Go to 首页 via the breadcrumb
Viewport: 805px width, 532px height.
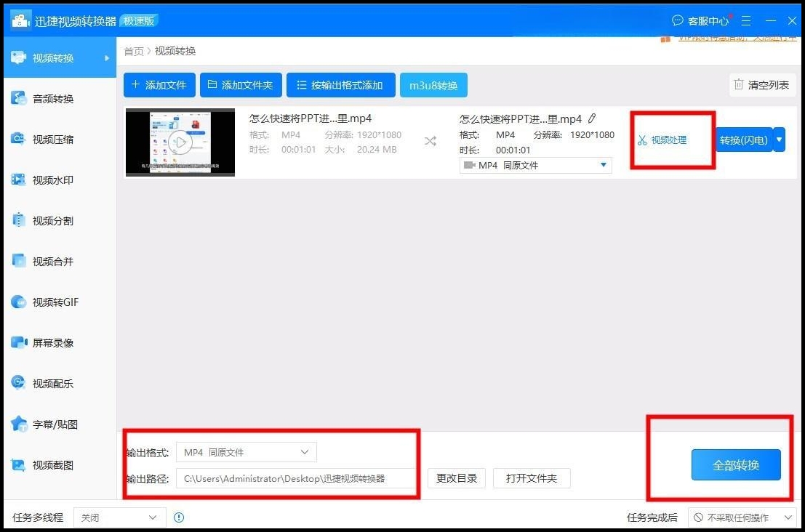tap(133, 51)
